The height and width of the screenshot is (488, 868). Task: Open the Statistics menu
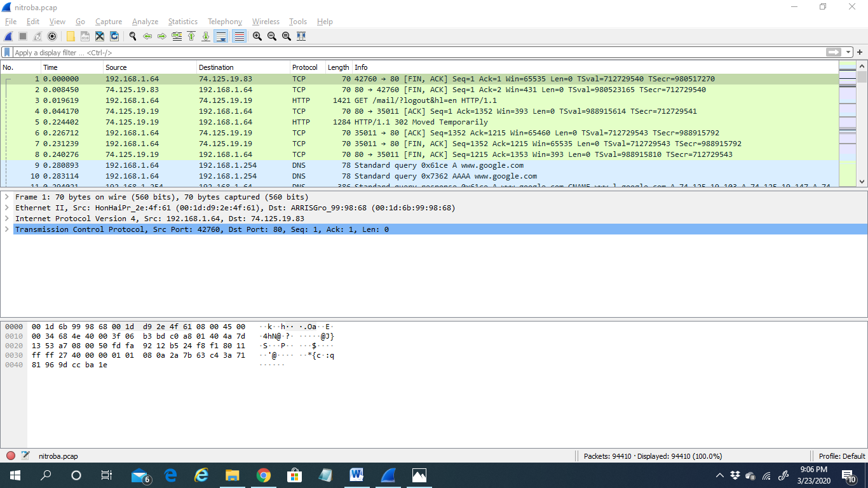(182, 22)
